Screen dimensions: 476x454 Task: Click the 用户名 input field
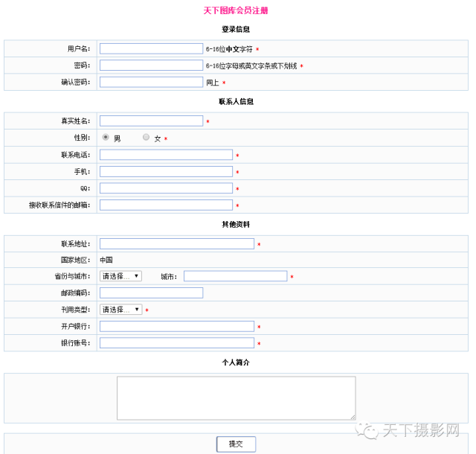(x=151, y=48)
